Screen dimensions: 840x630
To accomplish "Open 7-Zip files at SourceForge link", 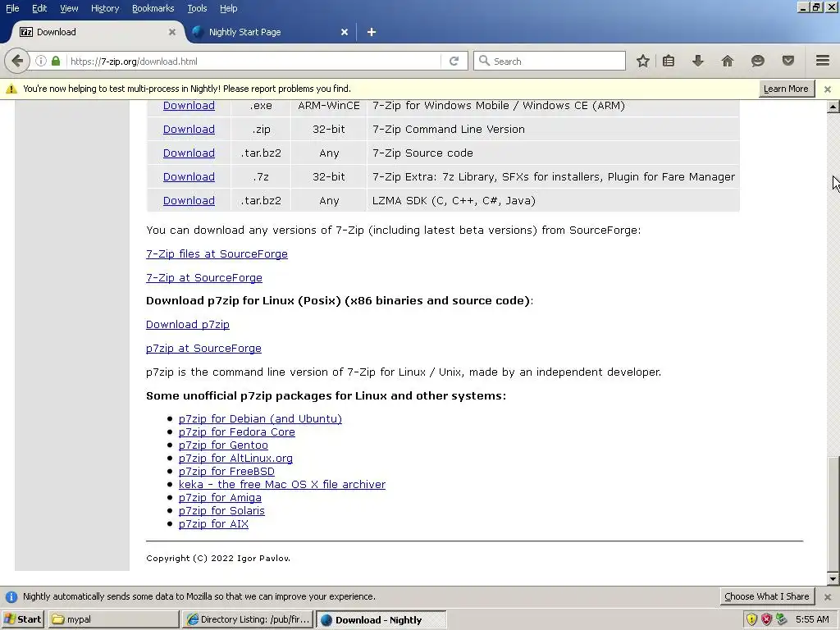I will (x=217, y=254).
